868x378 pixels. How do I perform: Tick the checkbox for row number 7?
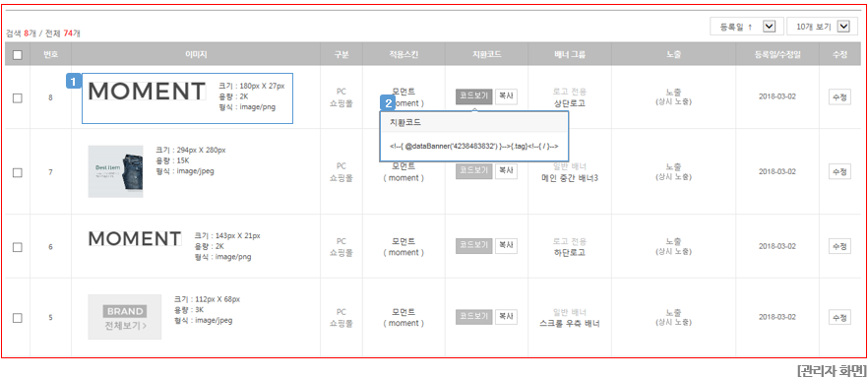pyautogui.click(x=17, y=172)
